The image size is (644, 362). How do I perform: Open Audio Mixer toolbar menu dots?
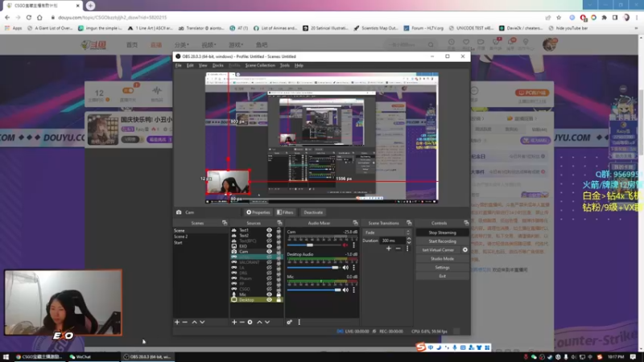pyautogui.click(x=299, y=323)
